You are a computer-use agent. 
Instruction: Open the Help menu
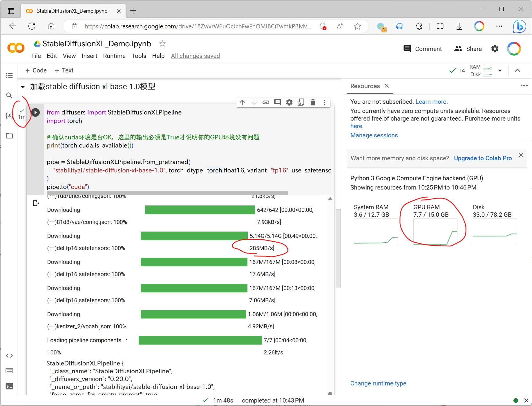[158, 56]
